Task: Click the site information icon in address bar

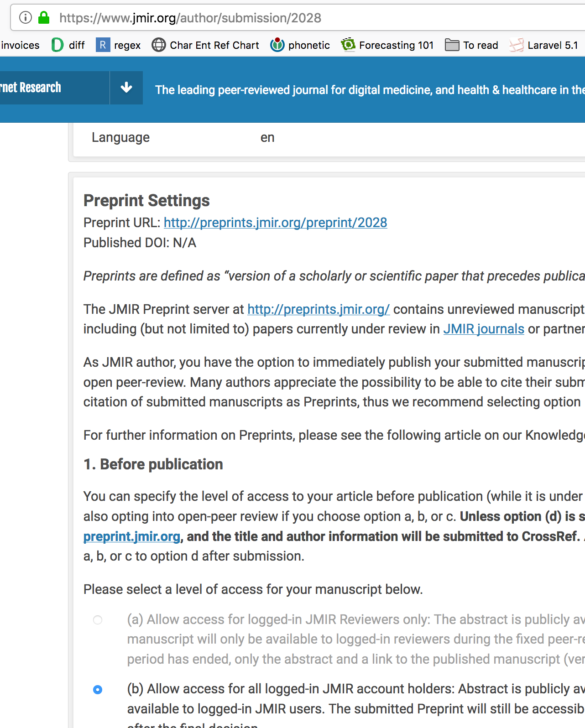Action: tap(26, 18)
